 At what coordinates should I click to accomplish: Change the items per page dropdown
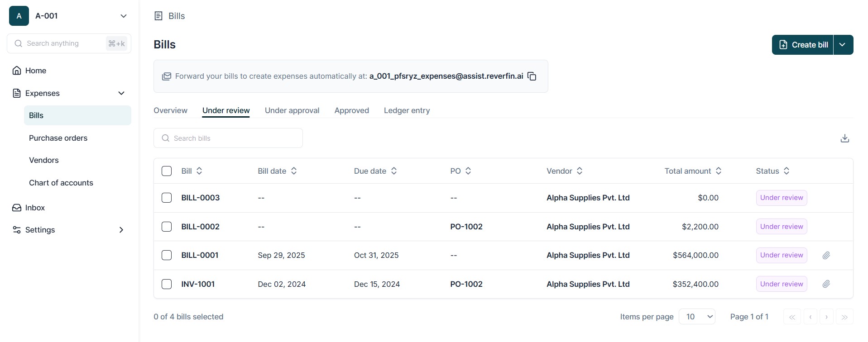tap(697, 317)
